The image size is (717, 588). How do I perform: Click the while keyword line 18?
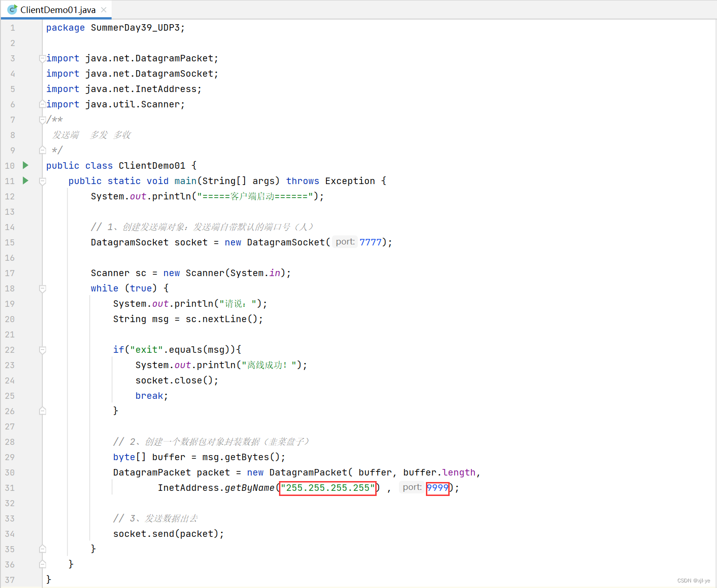pyautogui.click(x=105, y=289)
